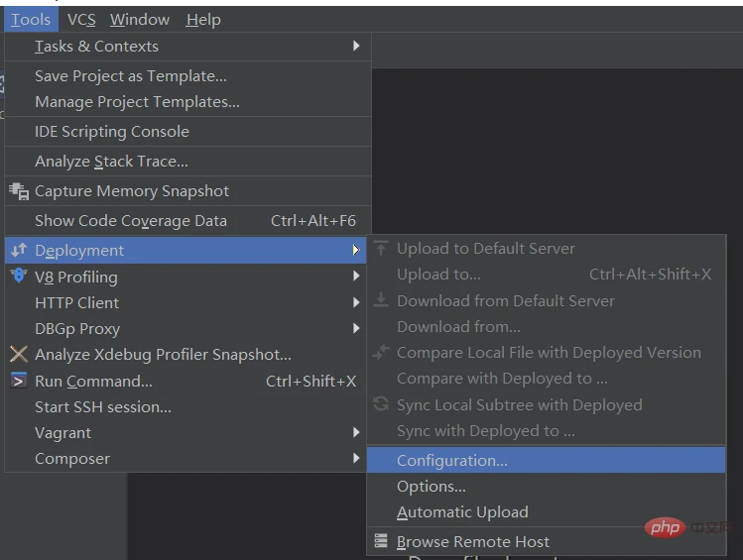Open the VCS menu
The height and width of the screenshot is (560, 743).
(x=81, y=20)
